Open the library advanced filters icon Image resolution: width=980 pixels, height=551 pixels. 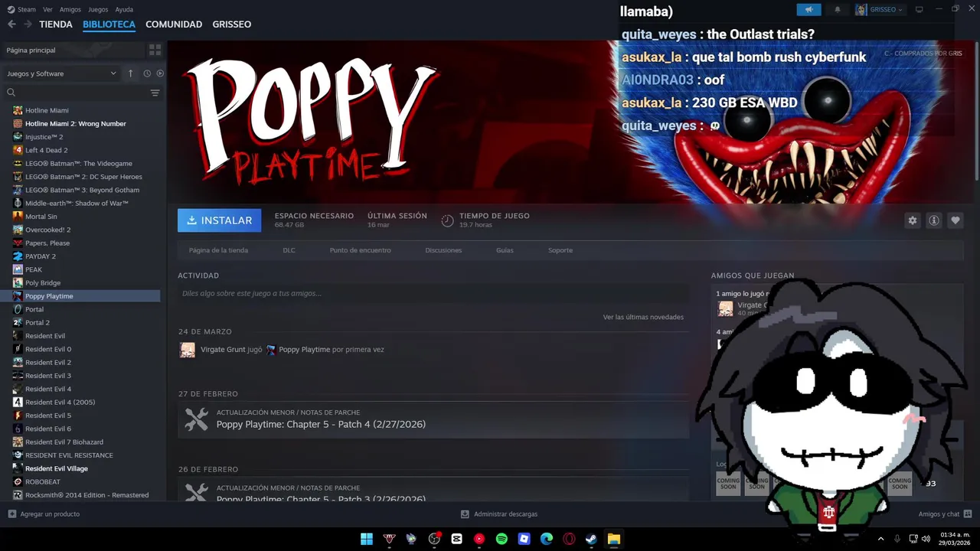coord(155,93)
